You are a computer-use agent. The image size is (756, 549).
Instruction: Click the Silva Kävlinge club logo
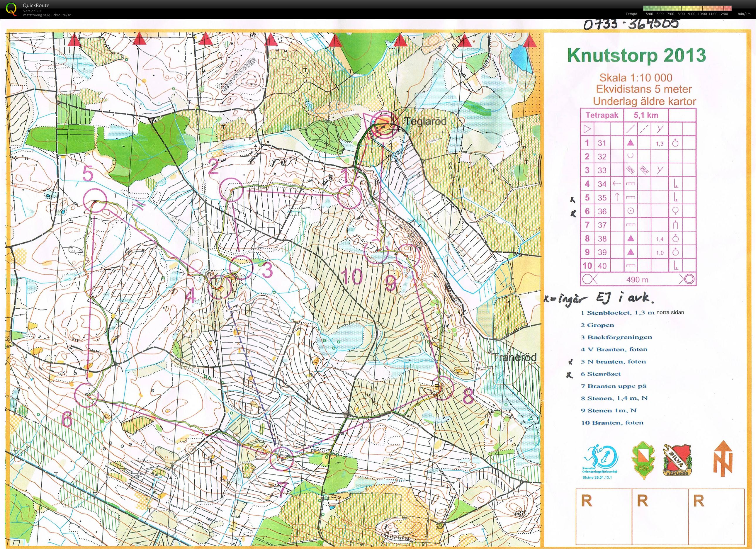677,460
